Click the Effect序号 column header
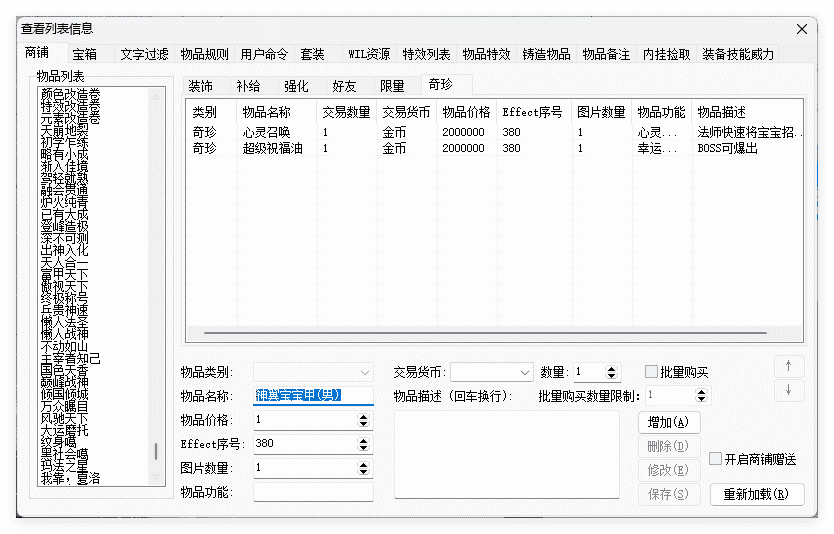This screenshot has width=834, height=534. tap(535, 112)
